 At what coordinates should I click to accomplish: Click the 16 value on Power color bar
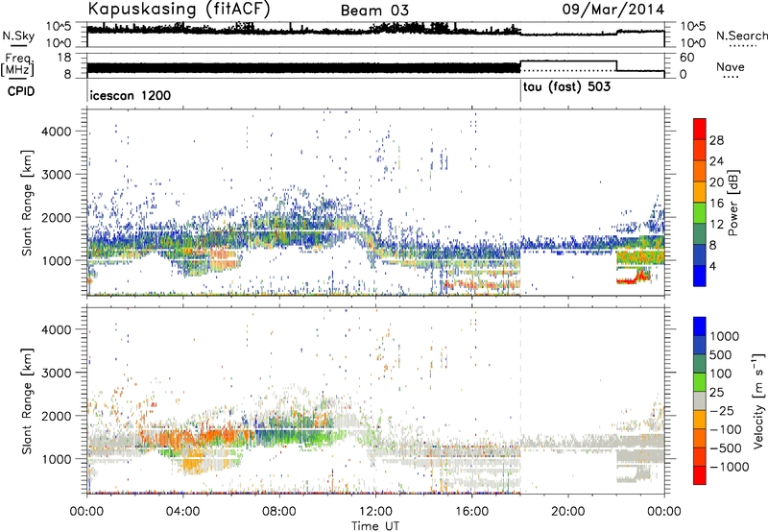[716, 204]
